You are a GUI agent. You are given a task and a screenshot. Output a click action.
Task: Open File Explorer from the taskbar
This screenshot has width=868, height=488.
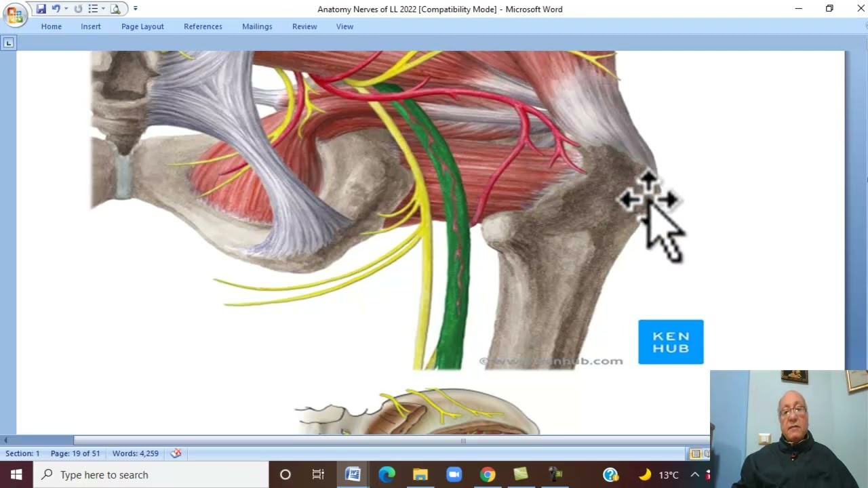tap(420, 474)
